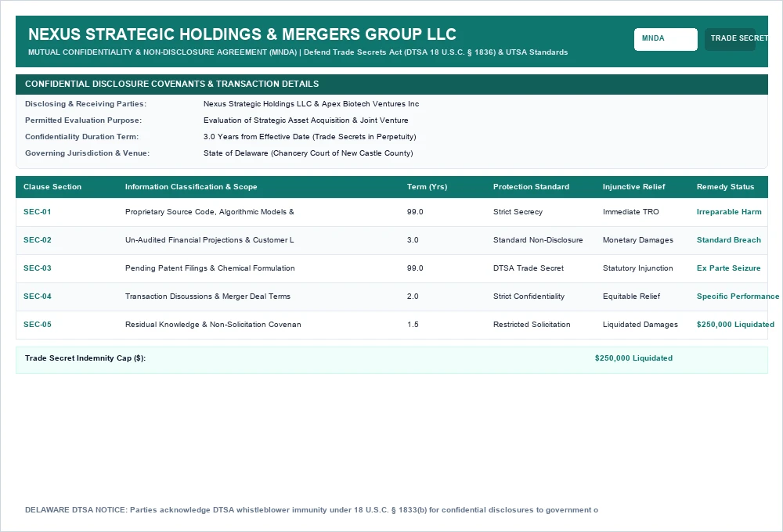Click the 3.0 term in SEC-02 row

pos(413,240)
